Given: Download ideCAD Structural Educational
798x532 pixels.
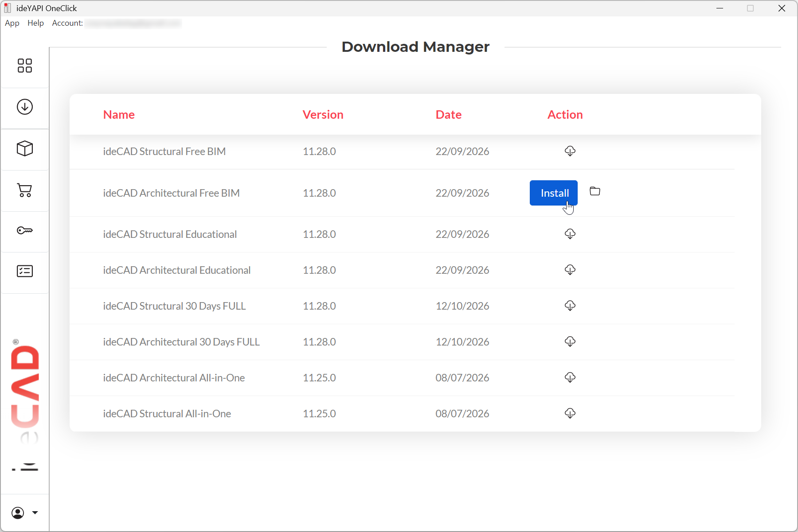Looking at the screenshot, I should (x=570, y=234).
